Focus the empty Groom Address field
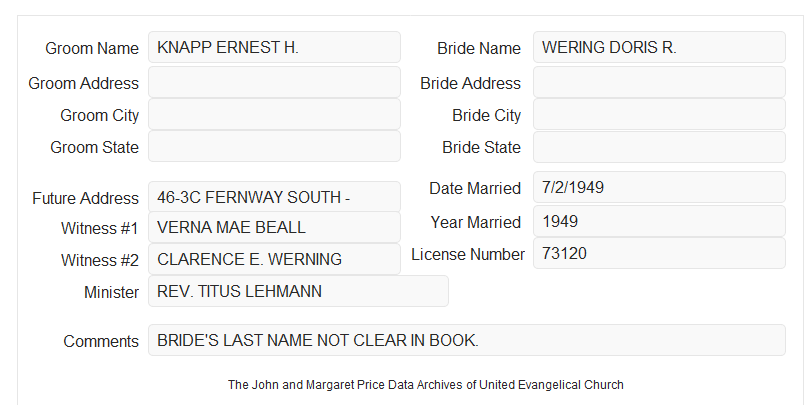Viewport: 805px width, 405px height. 274,82
